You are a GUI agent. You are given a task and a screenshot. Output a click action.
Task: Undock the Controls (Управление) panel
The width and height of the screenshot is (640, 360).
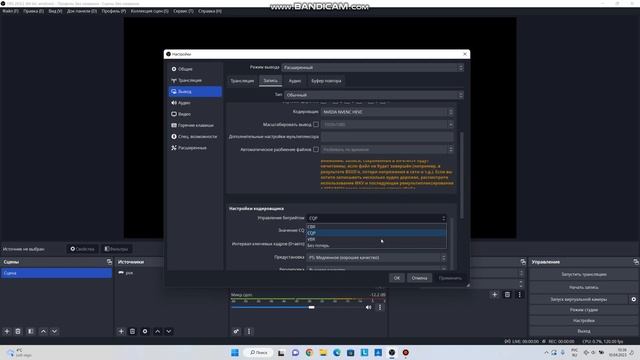[x=636, y=262]
